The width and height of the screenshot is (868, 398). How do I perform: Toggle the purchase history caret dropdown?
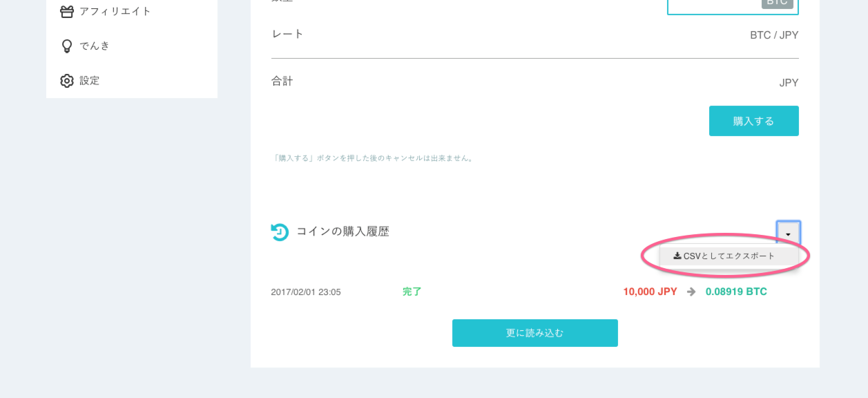click(x=788, y=234)
